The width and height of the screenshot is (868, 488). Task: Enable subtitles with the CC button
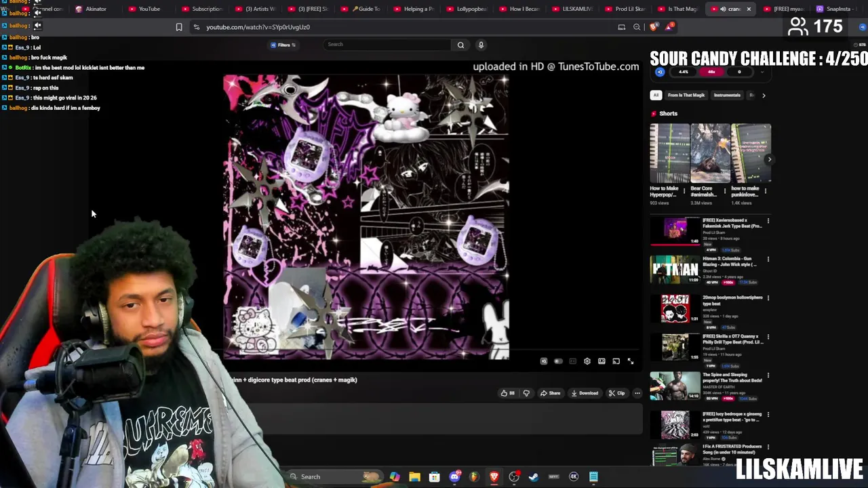[573, 361]
